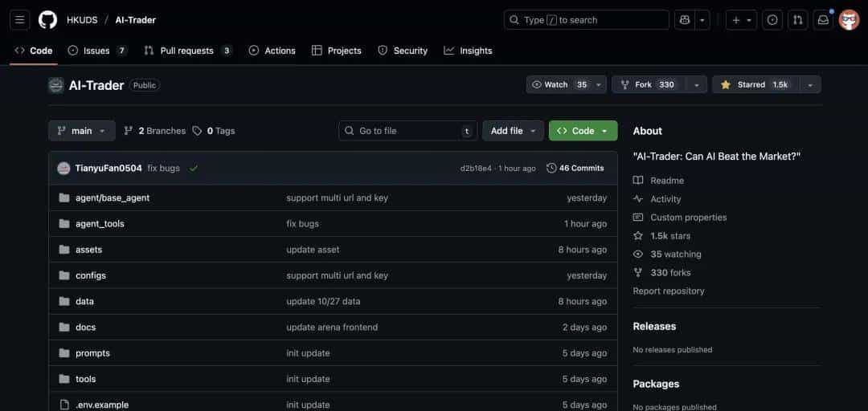Click the Go to file field
868x411 pixels.
click(408, 131)
